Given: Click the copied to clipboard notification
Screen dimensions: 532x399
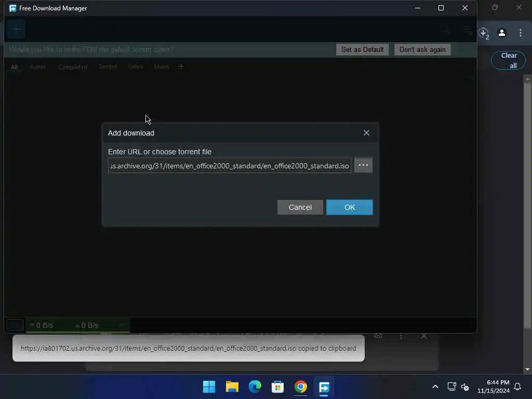Looking at the screenshot, I should tap(189, 348).
